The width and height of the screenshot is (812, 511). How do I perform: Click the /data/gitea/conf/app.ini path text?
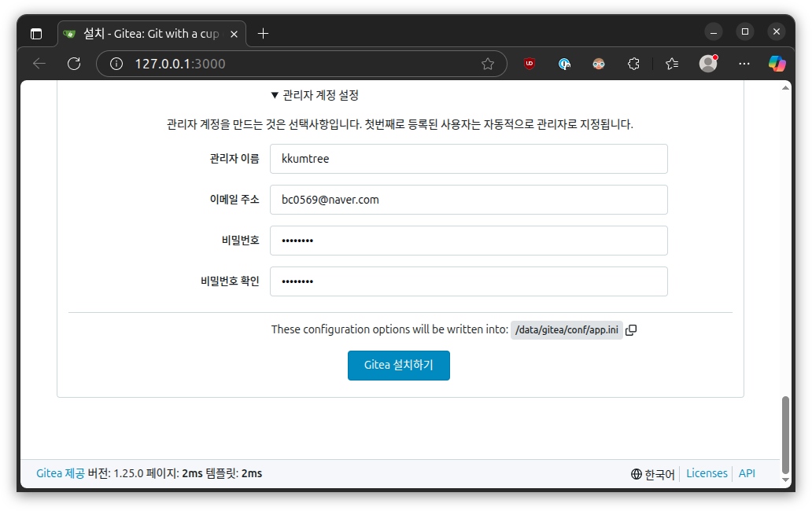567,330
